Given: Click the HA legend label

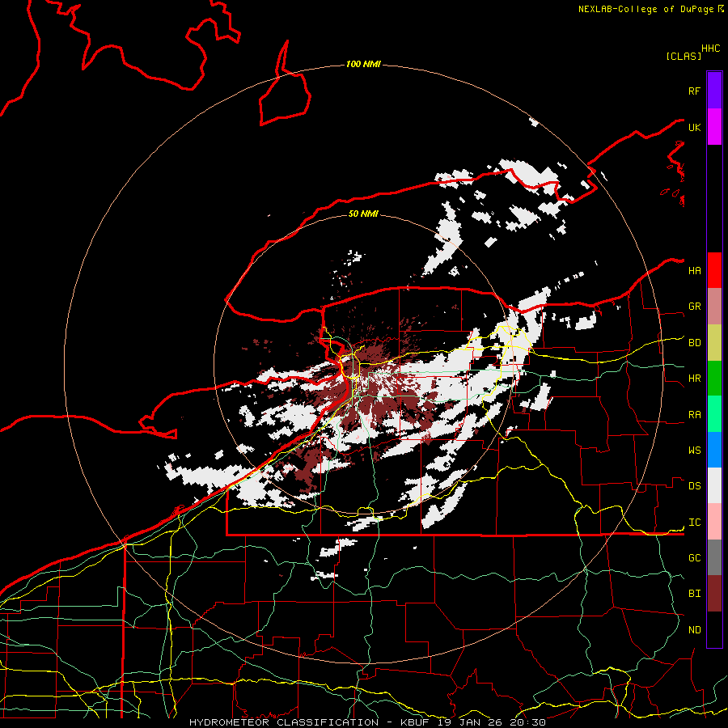Looking at the screenshot, I should (694, 271).
